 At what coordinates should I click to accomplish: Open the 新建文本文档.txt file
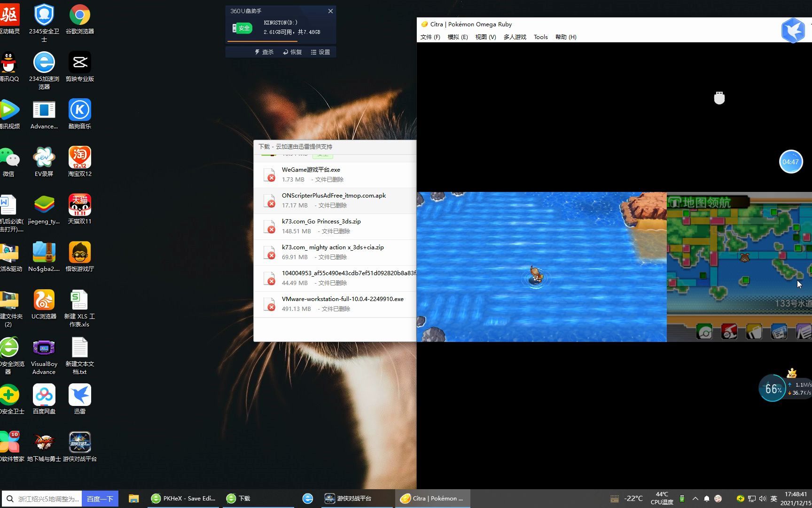click(80, 356)
